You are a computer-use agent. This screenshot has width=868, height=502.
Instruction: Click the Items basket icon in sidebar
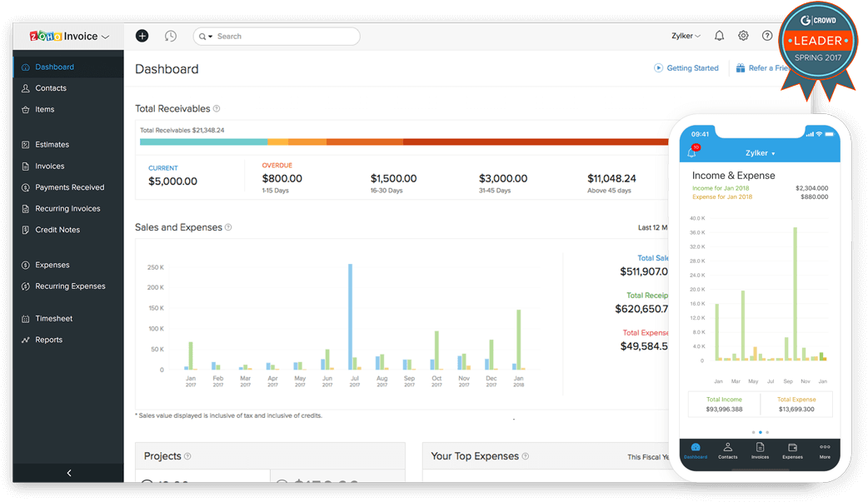26,110
